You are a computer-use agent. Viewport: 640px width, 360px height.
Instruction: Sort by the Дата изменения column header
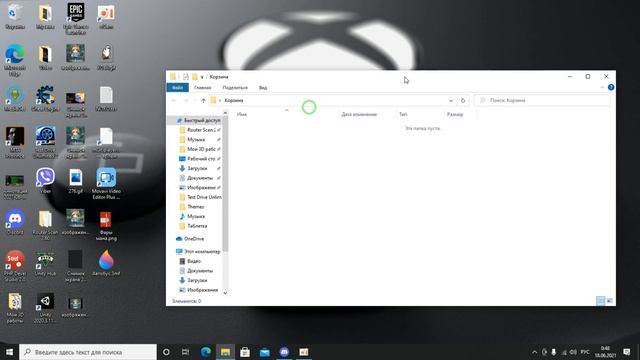[x=367, y=114]
